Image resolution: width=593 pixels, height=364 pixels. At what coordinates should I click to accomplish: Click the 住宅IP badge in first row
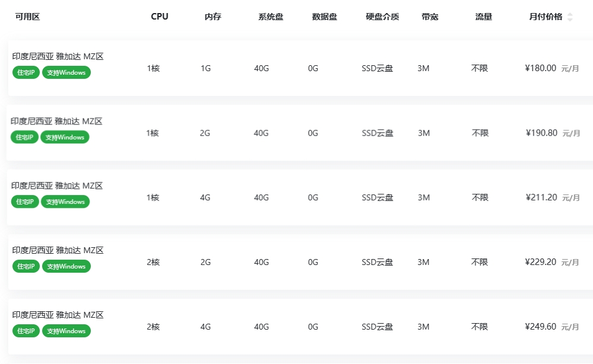26,72
